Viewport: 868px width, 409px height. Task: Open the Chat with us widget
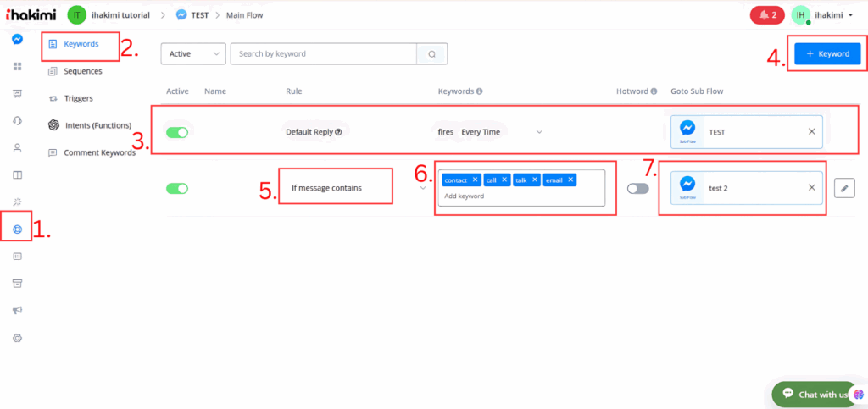(815, 395)
